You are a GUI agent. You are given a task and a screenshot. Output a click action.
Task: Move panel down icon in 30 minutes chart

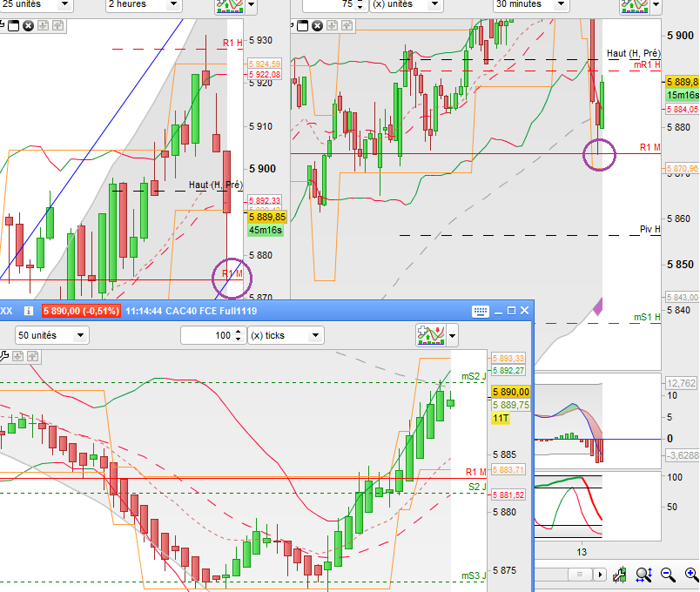[x=332, y=25]
